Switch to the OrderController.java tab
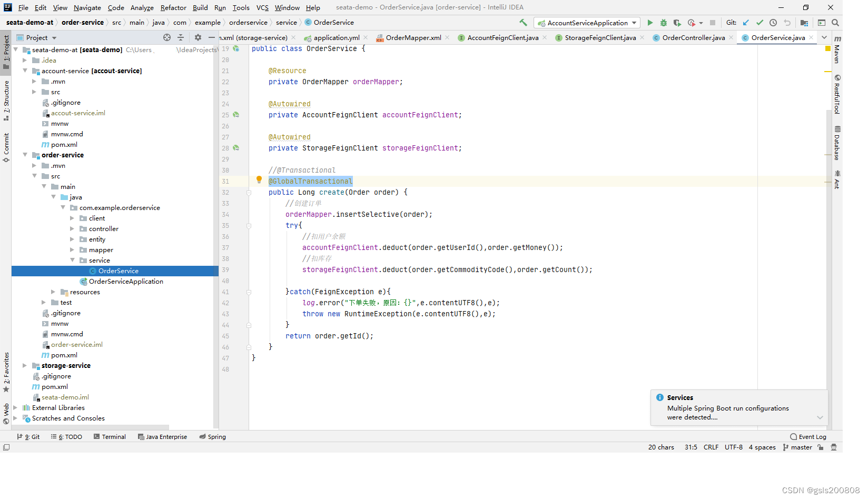This screenshot has width=868, height=500. 693,37
